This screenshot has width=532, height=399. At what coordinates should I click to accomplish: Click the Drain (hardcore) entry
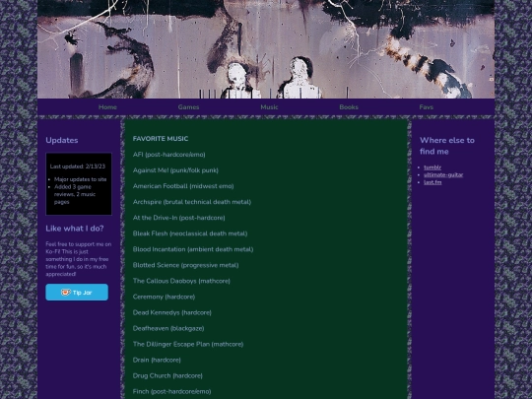click(157, 360)
